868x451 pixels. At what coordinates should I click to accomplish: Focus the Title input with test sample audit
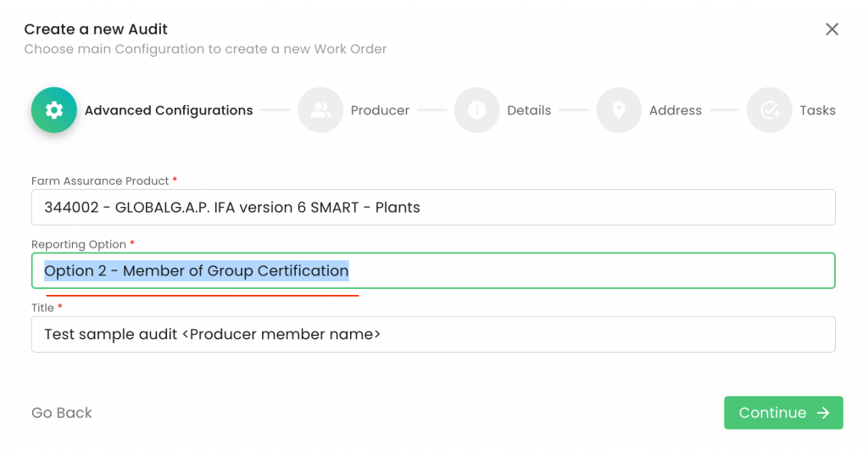coord(433,334)
